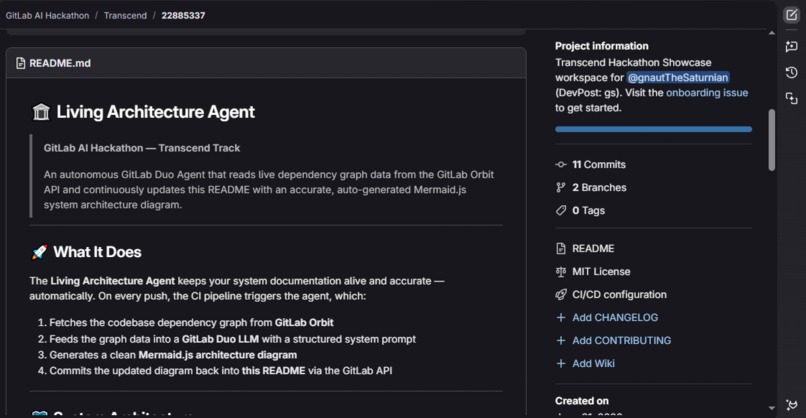Click the plus icon beside Add Wiki

(561, 364)
